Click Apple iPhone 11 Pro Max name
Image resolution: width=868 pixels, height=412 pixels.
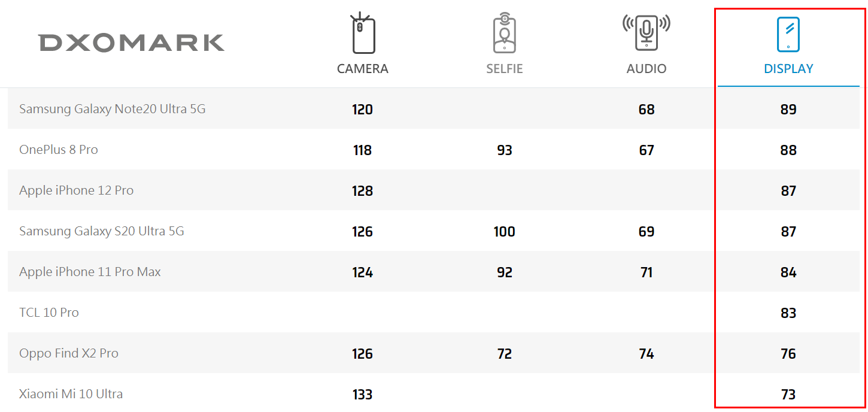point(90,272)
